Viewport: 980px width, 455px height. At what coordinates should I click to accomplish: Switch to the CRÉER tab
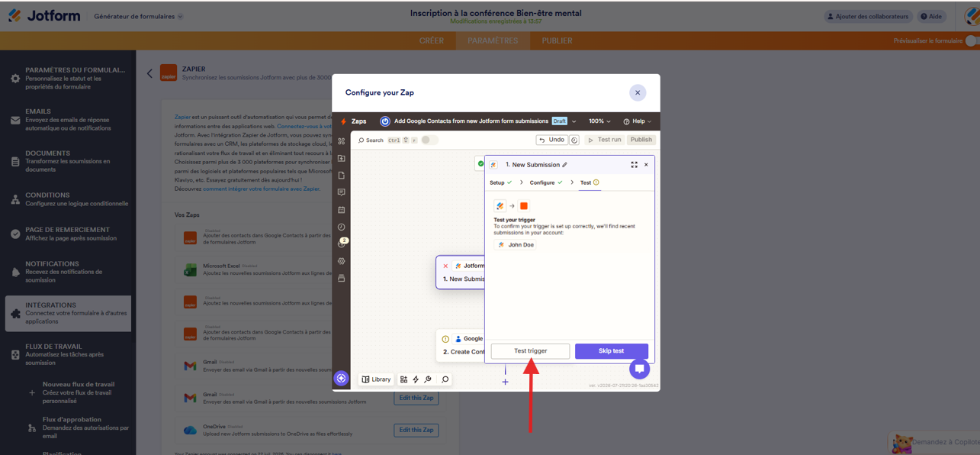point(432,41)
